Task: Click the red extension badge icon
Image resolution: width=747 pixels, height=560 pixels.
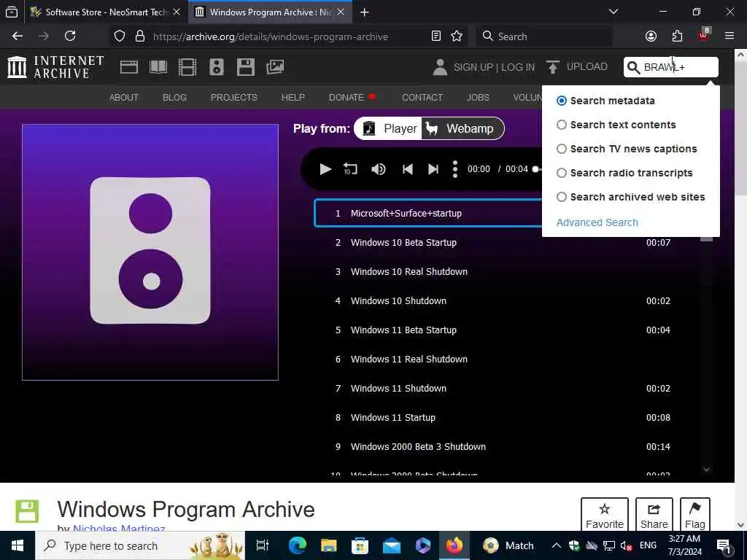Action: [704, 35]
